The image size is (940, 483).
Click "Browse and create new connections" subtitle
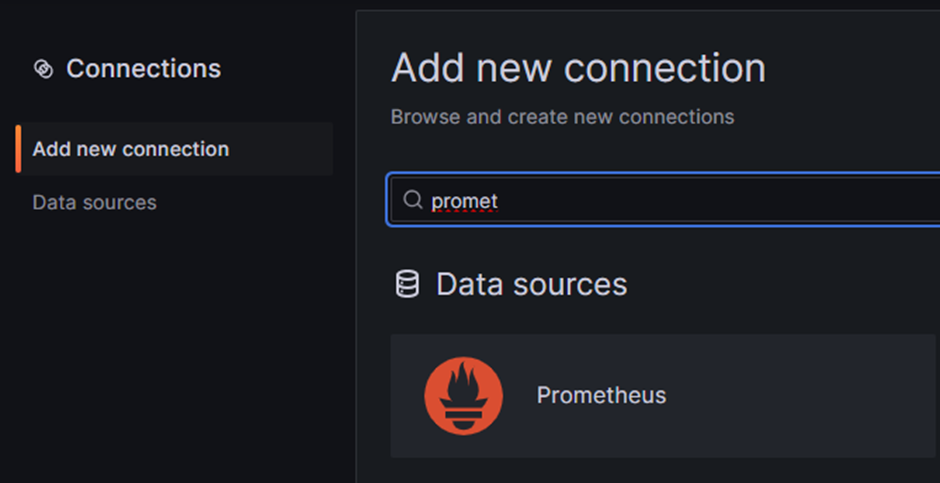click(x=562, y=117)
